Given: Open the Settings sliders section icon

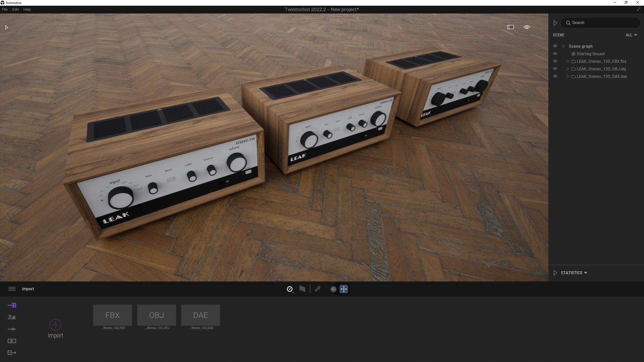Looking at the screenshot, I should click(12, 329).
